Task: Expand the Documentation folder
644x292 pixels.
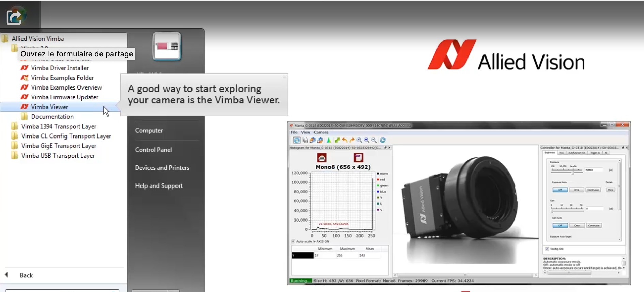Action: click(52, 117)
